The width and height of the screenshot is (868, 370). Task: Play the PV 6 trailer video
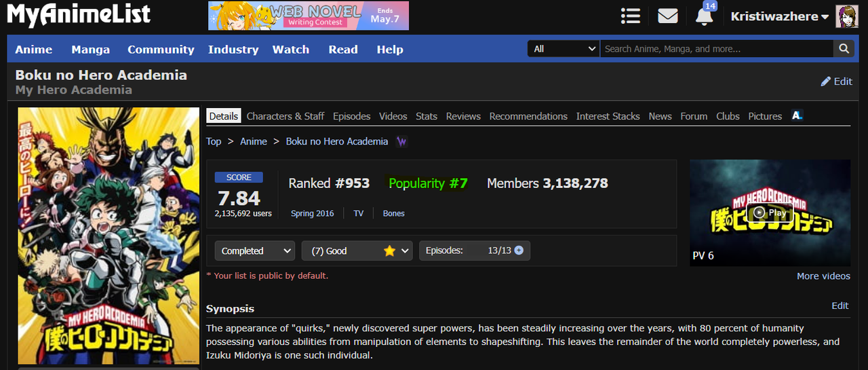[770, 212]
